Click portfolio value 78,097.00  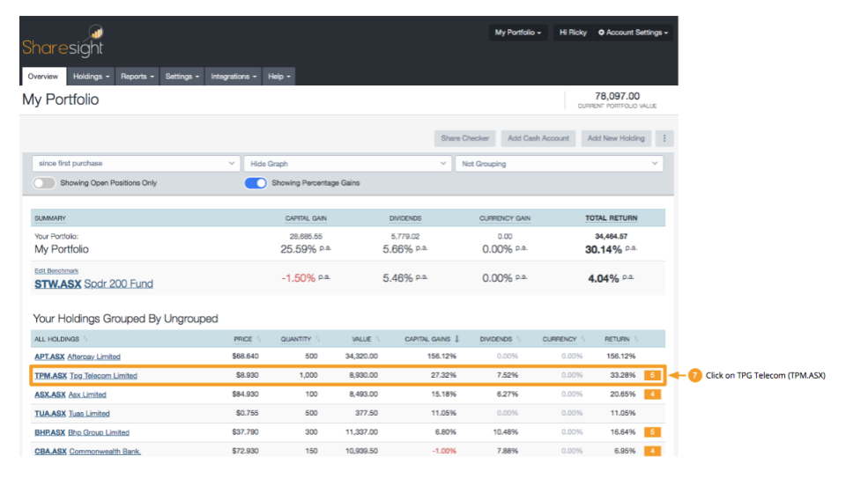(617, 96)
